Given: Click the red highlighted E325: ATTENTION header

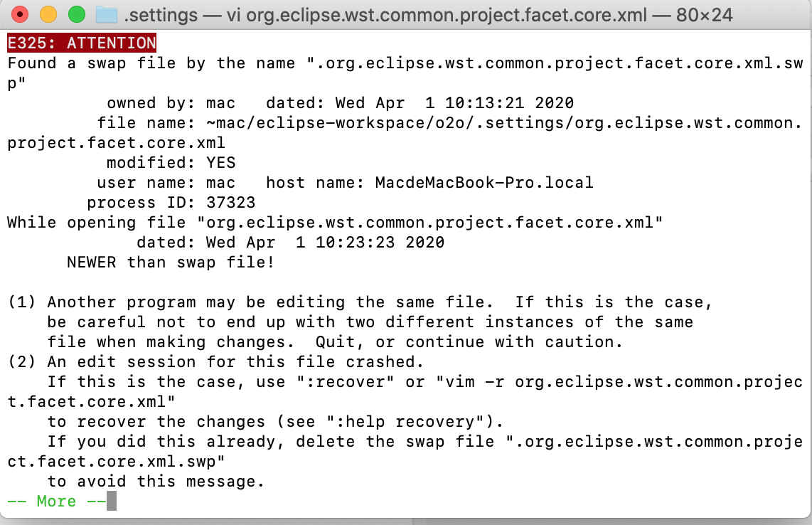Looking at the screenshot, I should coord(81,43).
